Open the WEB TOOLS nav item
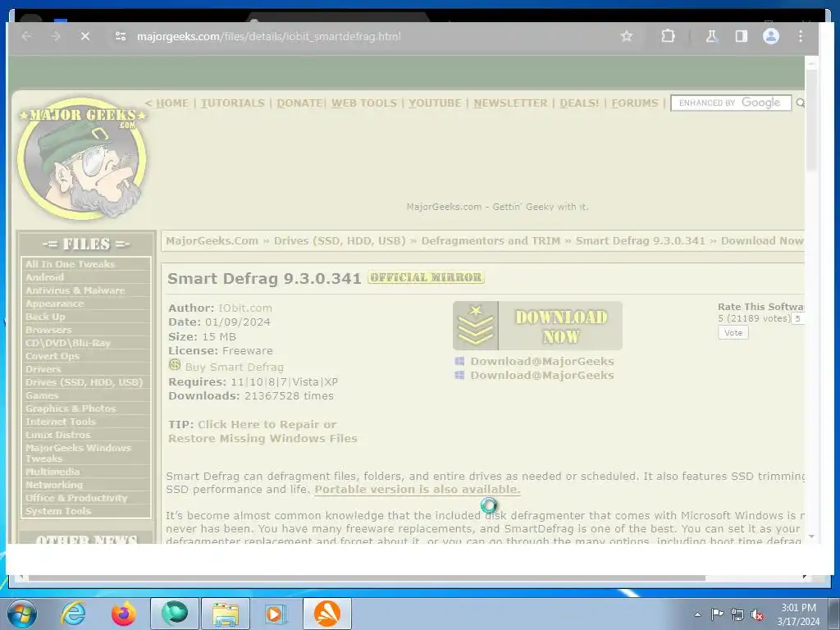This screenshot has height=630, width=840. (x=363, y=103)
